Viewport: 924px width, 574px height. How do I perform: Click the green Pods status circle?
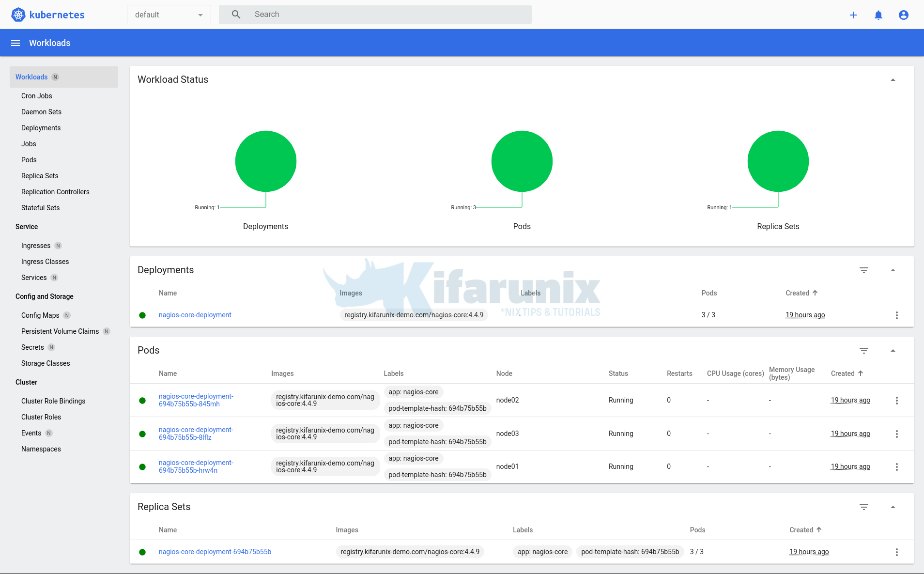[x=522, y=161]
